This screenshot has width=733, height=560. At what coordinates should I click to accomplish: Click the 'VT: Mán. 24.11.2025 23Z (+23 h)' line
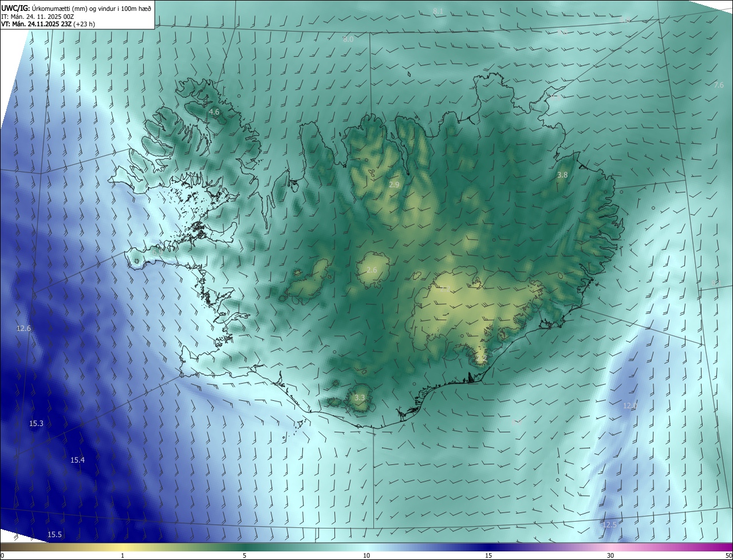[49, 24]
